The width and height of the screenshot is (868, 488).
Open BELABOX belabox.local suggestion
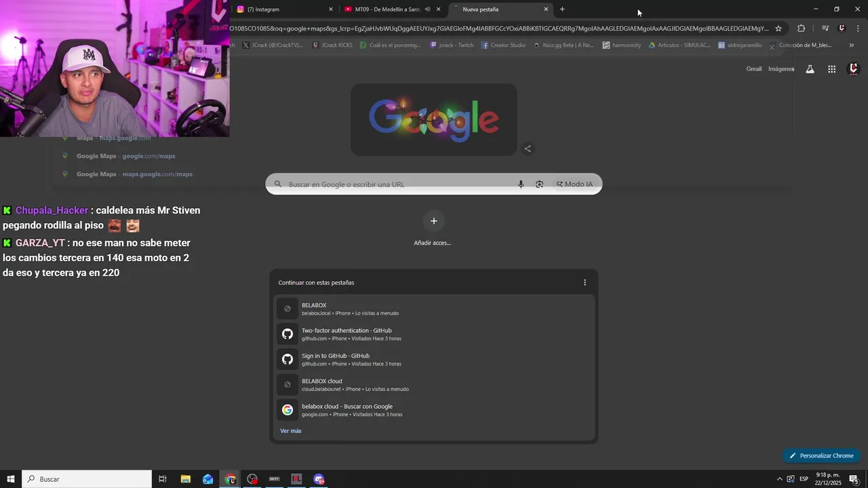coord(434,309)
